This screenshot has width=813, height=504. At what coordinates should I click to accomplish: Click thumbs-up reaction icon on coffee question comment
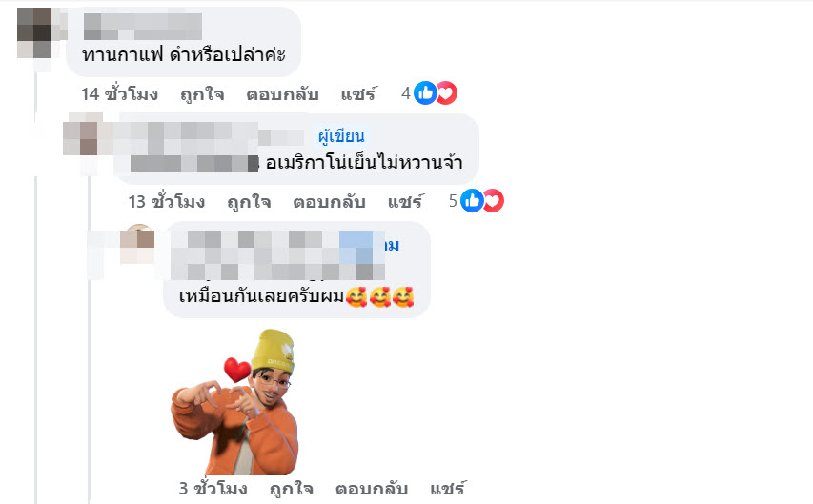(425, 93)
